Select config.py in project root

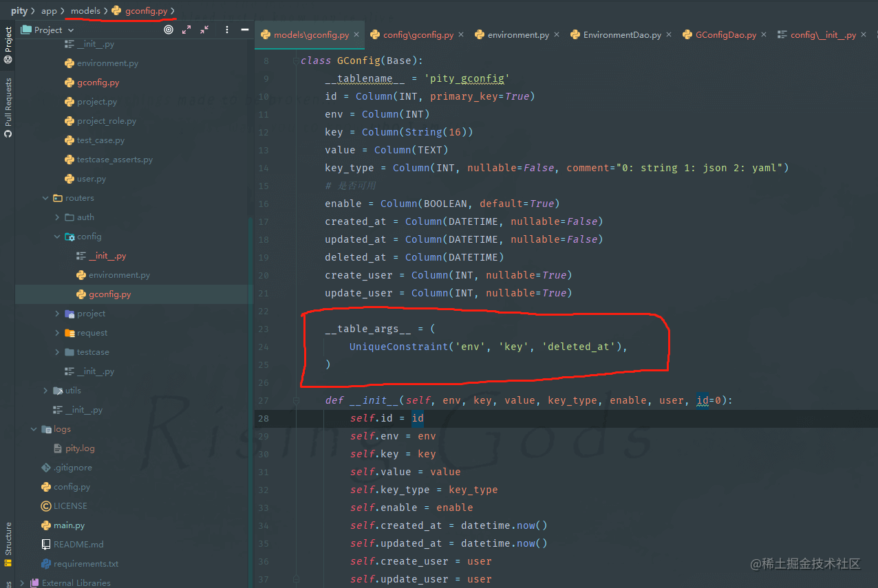[x=72, y=487]
